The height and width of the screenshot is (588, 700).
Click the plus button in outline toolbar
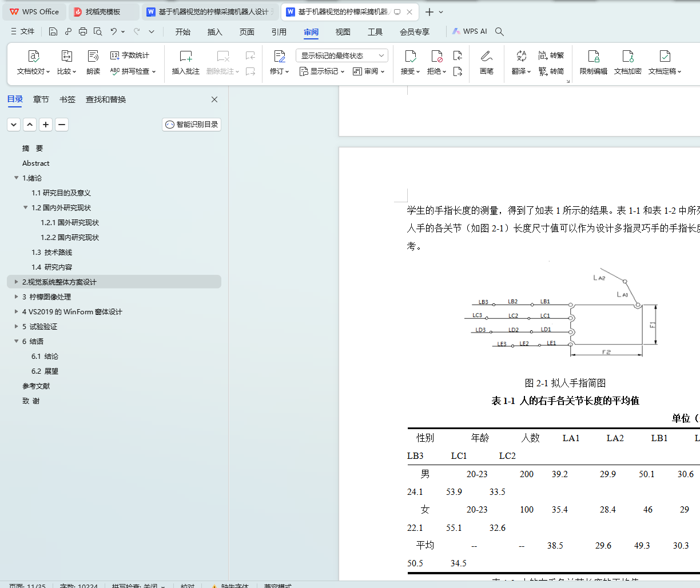point(46,125)
